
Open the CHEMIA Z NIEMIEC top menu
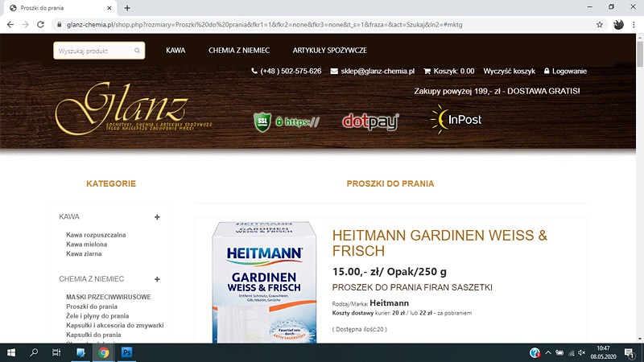coord(239,51)
